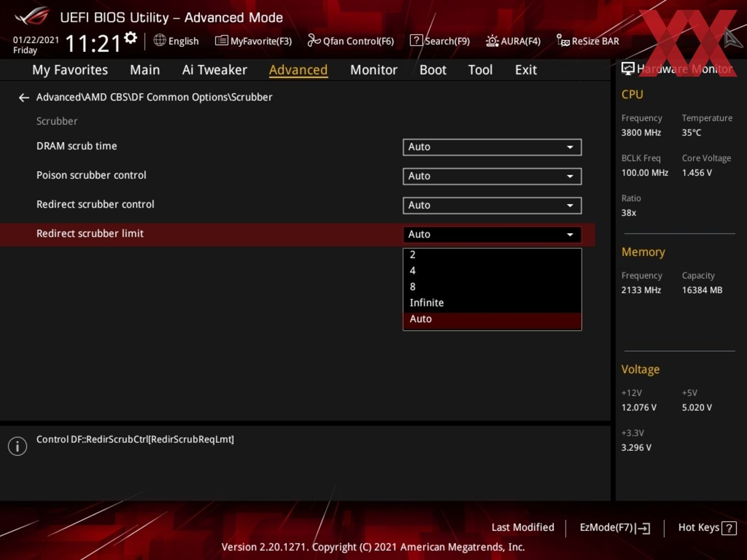Switch to the Main tab
The width and height of the screenshot is (747, 560).
point(145,70)
